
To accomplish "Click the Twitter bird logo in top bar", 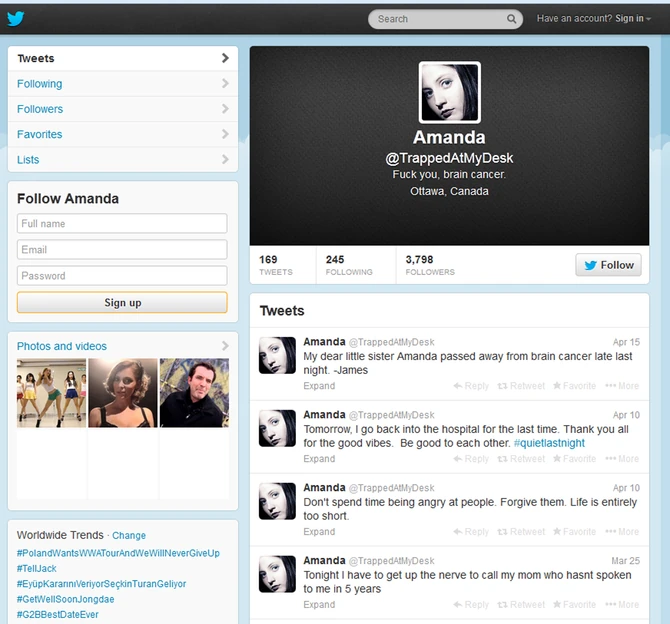I will pyautogui.click(x=16, y=18).
